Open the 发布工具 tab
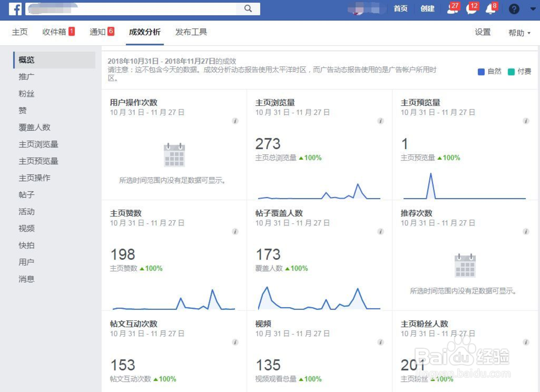Viewport: 540px width, 392px height. click(x=191, y=32)
